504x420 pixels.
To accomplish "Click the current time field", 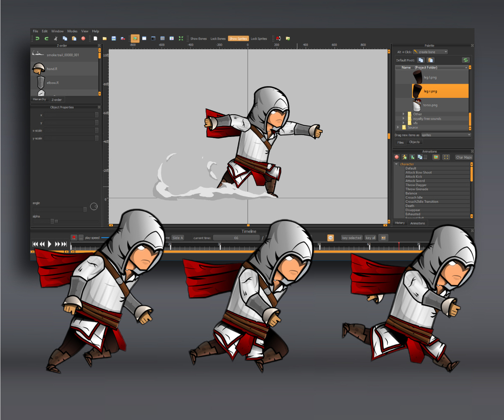I will tap(236, 238).
